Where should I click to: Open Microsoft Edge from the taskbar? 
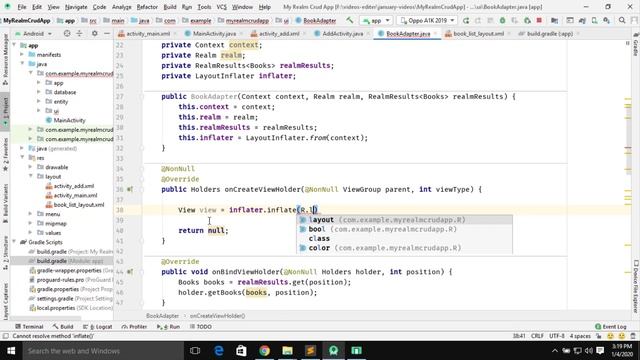coord(219,351)
